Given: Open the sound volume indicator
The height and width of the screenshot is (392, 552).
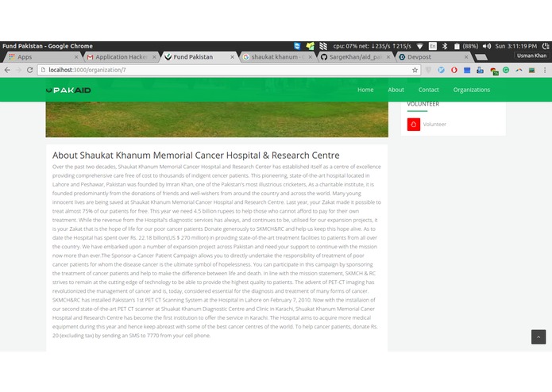Looking at the screenshot, I should pyautogui.click(x=487, y=46).
